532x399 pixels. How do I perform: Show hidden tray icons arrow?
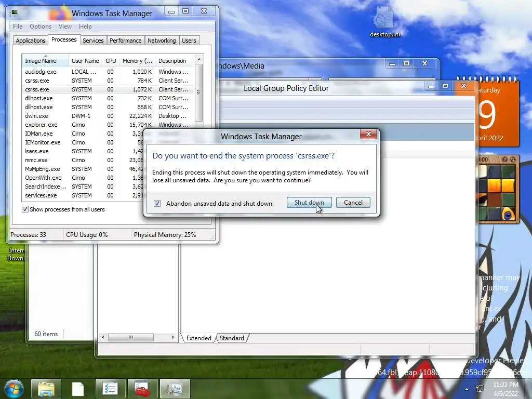(467, 389)
